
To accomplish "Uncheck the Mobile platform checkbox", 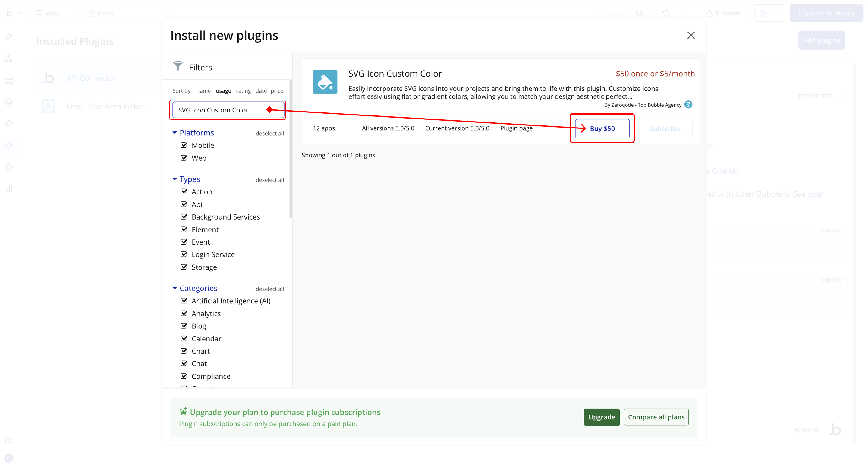I will pyautogui.click(x=184, y=145).
